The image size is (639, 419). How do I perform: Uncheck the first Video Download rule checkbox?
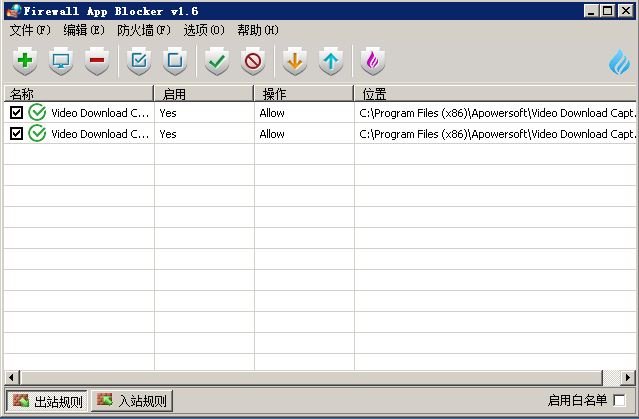pos(16,112)
